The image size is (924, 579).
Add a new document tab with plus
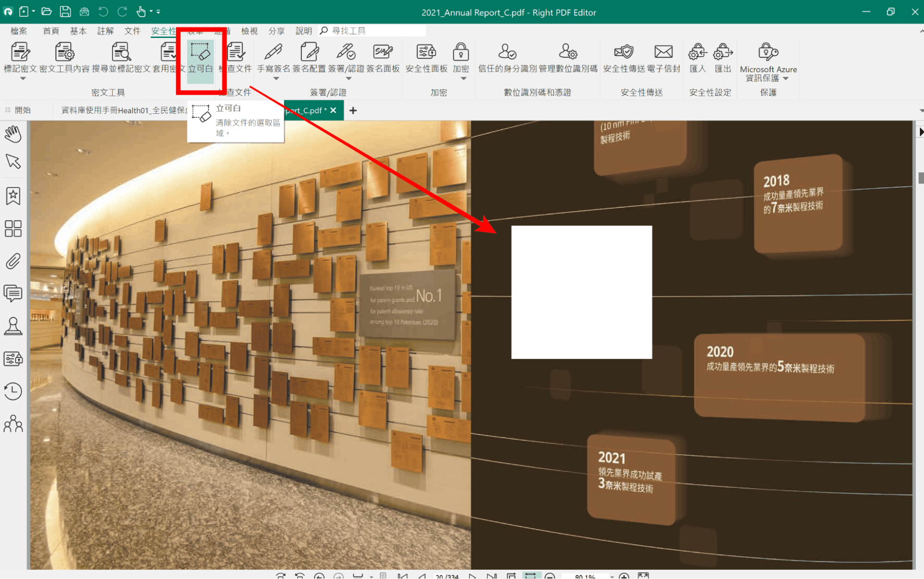pyautogui.click(x=353, y=111)
